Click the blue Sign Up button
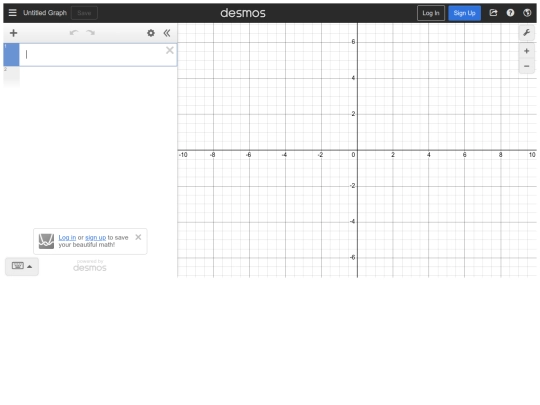Viewport: 540px width, 405px height. click(464, 13)
